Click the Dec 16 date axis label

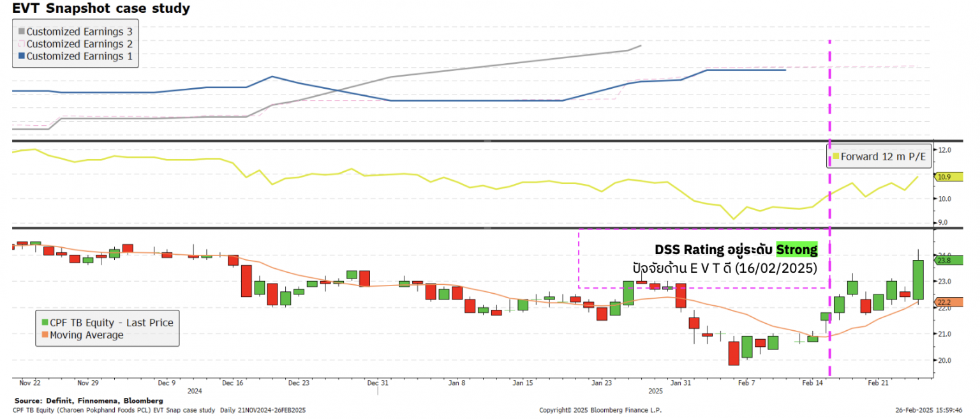coord(232,383)
